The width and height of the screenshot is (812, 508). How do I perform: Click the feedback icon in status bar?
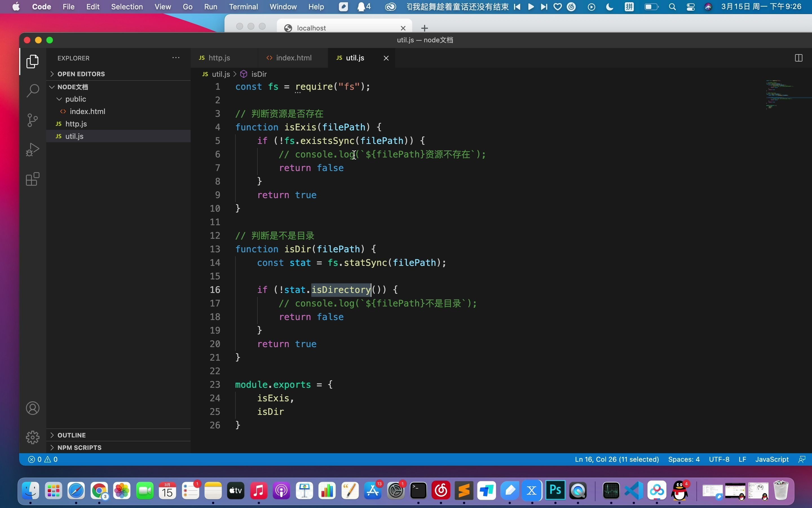click(x=802, y=459)
